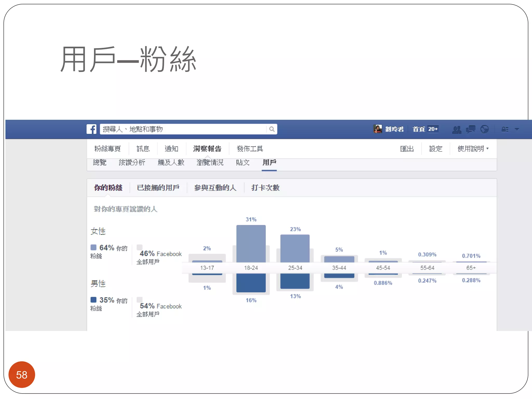532x399 pixels.
Task: Click the privacy shortcuts lock icon
Action: (x=505, y=129)
